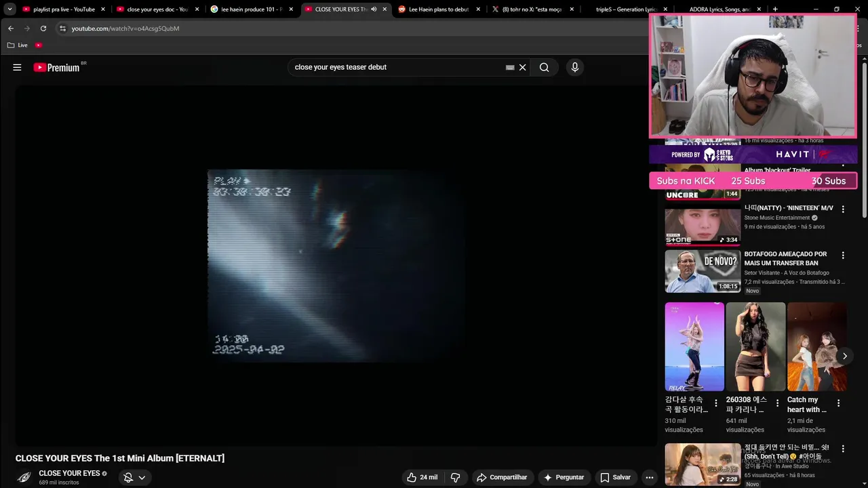This screenshot has height=488, width=868.
Task: Open options menu for the '감다살 후속곡' short
Action: pos(716,403)
